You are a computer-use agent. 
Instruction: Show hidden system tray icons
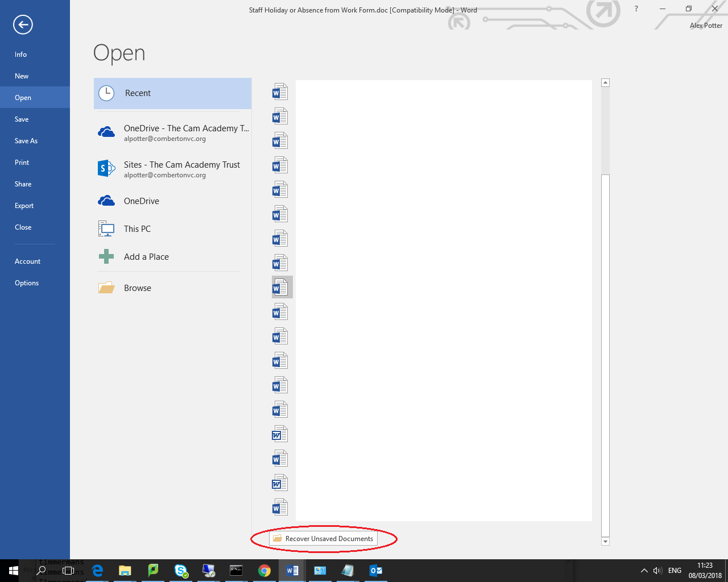click(x=644, y=571)
